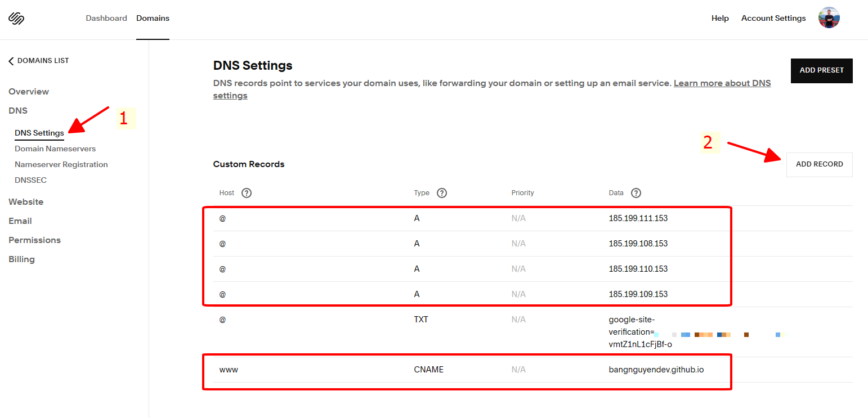Open the Dashboard tab

click(x=106, y=19)
